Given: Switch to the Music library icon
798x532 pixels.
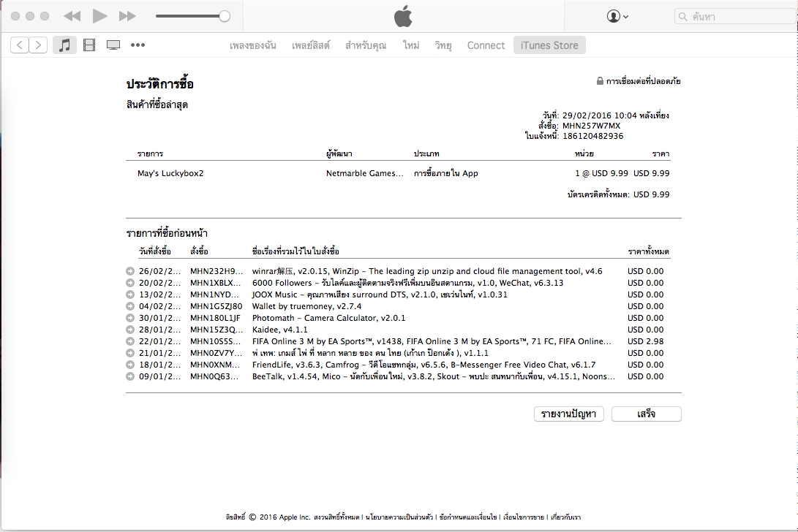Looking at the screenshot, I should [64, 45].
